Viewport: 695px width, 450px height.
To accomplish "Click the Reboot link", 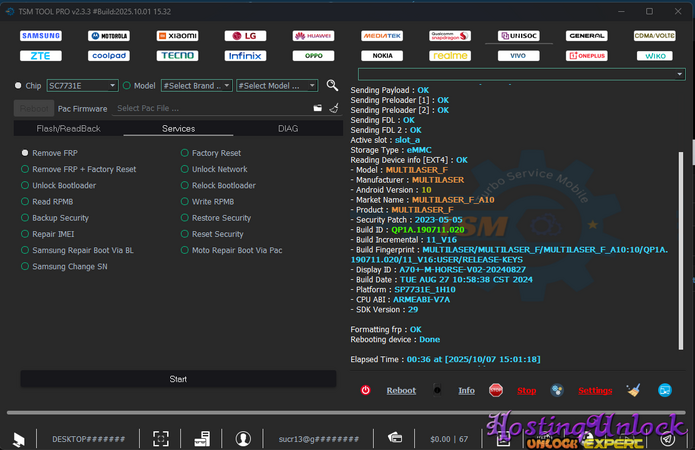I will (x=401, y=391).
